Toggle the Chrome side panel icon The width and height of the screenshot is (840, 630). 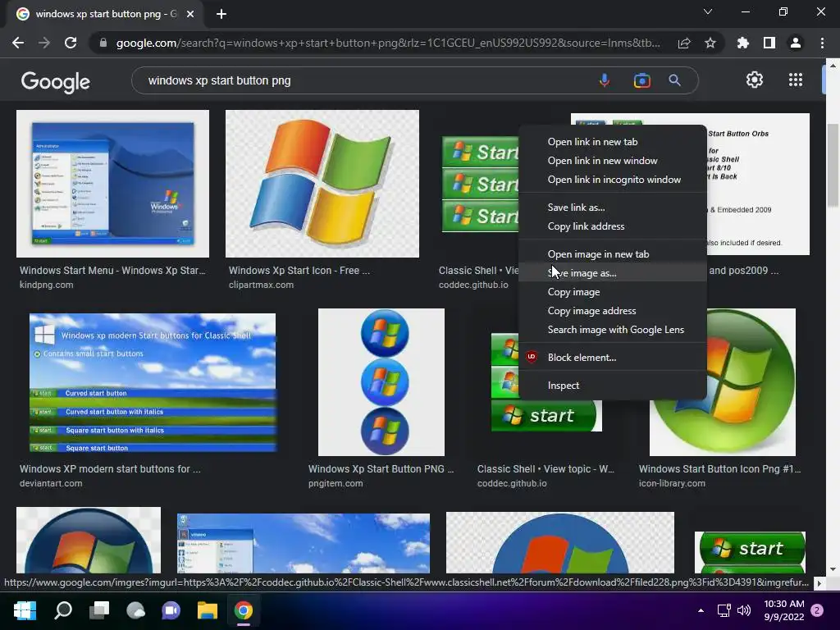click(x=769, y=43)
